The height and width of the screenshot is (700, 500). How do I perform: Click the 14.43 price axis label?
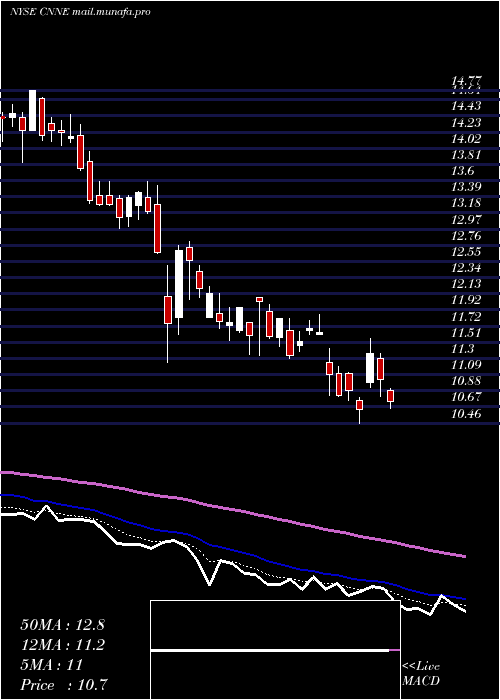click(x=466, y=106)
